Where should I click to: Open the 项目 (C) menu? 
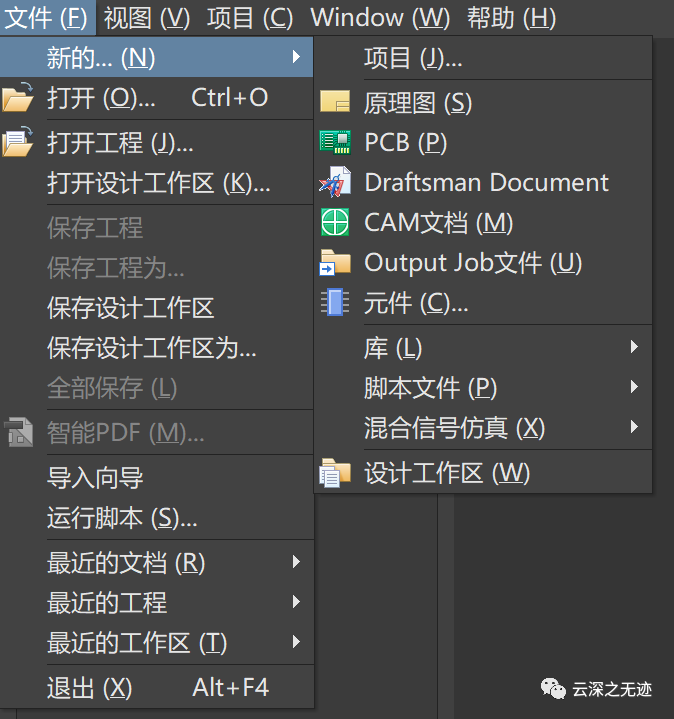click(250, 18)
